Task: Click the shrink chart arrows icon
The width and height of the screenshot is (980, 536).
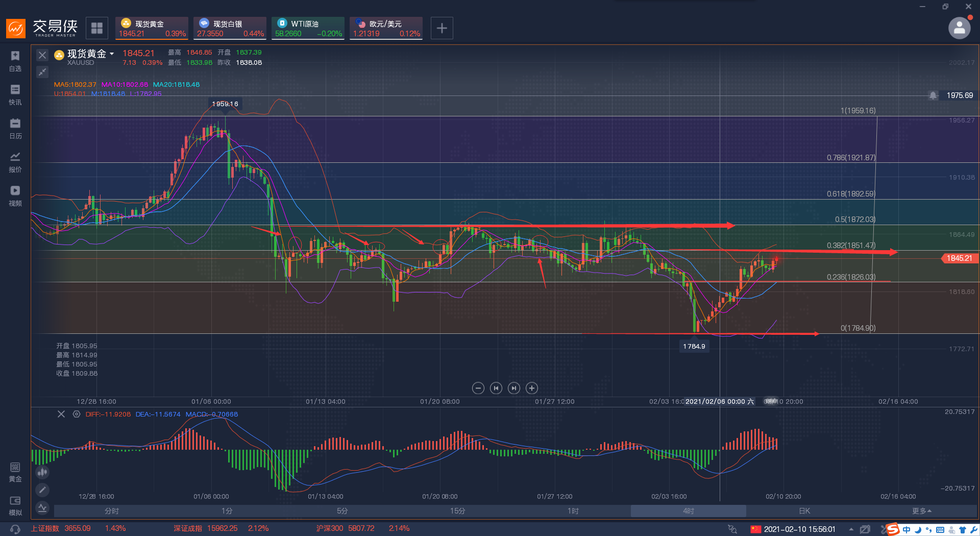Action: click(x=42, y=72)
